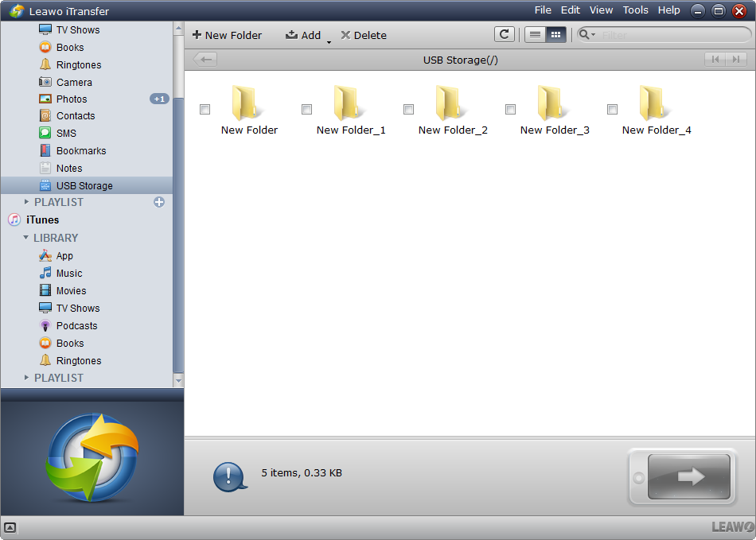The image size is (756, 540).
Task: Switch to list view mode
Action: pyautogui.click(x=535, y=34)
